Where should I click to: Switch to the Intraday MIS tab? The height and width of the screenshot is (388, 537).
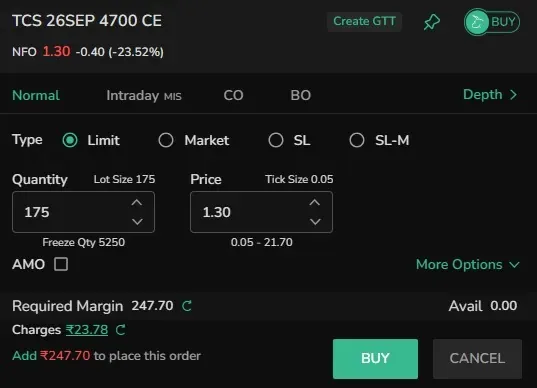(x=144, y=96)
